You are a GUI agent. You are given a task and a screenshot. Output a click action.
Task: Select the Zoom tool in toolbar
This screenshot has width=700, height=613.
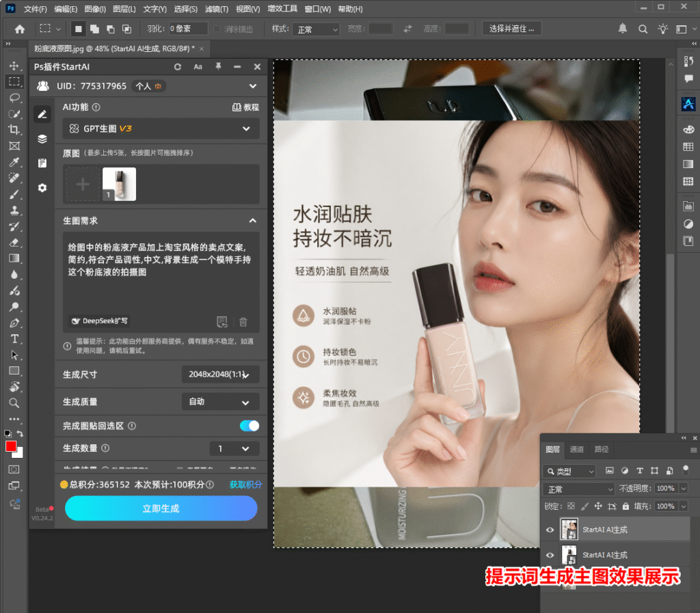tap(14, 403)
